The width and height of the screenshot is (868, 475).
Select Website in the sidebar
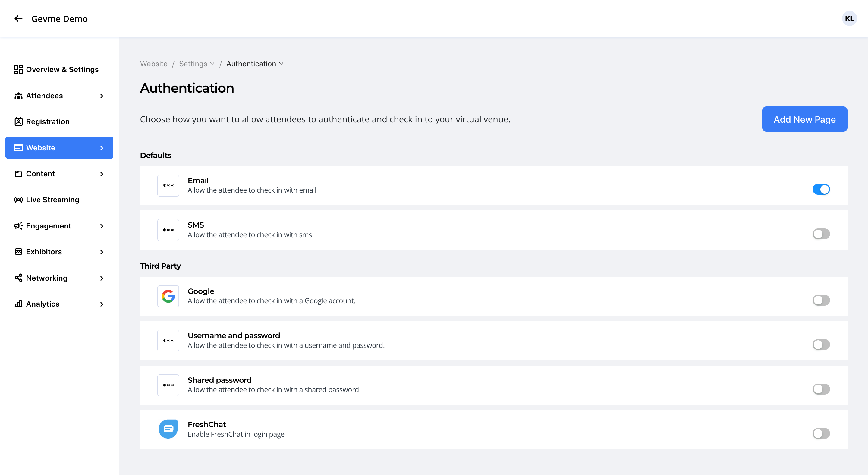[59, 148]
